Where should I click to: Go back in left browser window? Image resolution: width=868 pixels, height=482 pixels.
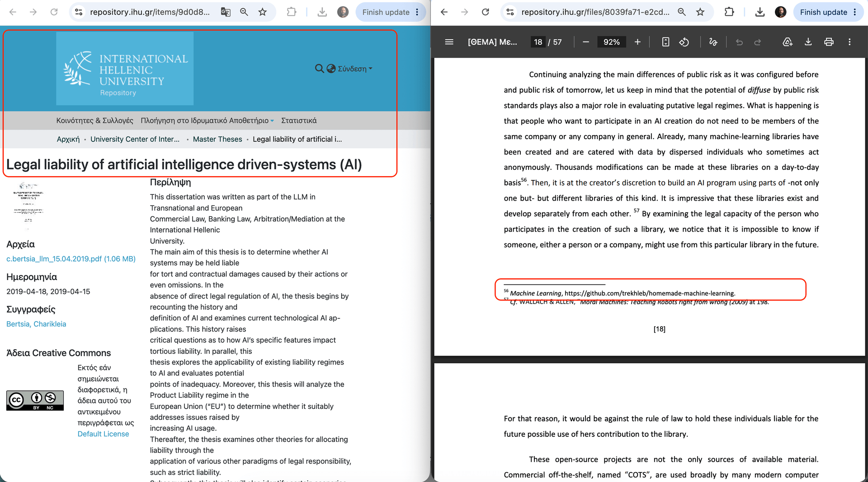point(13,12)
